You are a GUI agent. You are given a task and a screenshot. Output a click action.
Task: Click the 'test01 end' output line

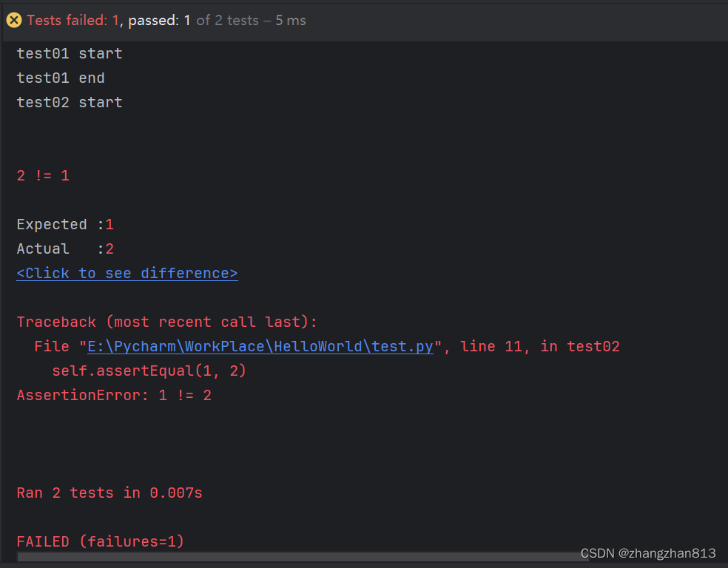[61, 78]
